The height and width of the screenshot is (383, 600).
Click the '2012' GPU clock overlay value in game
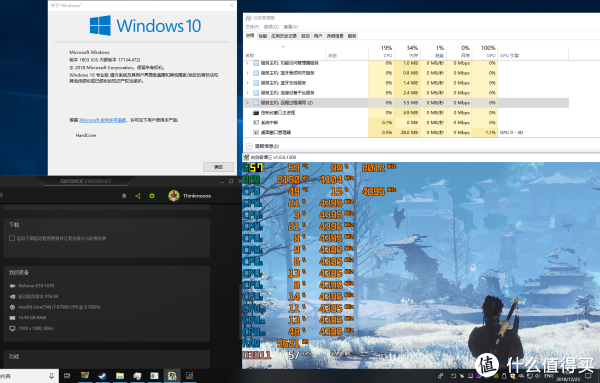[x=373, y=168]
